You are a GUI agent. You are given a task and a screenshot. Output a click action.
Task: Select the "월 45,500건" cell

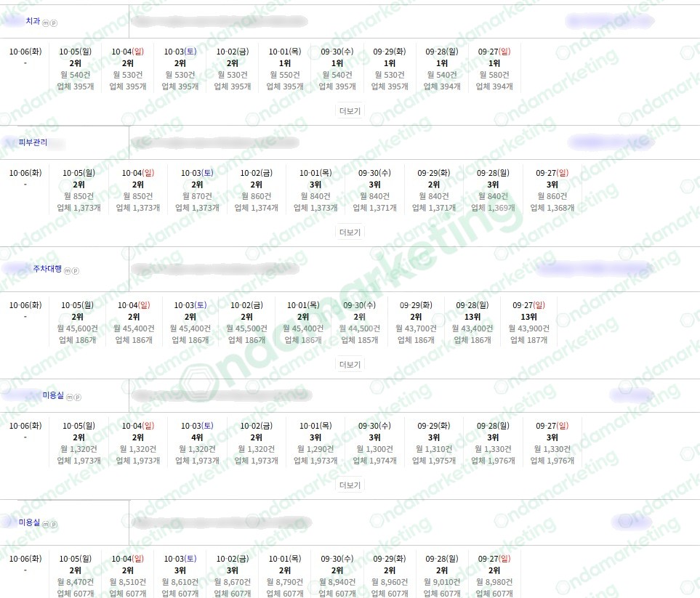pos(247,328)
